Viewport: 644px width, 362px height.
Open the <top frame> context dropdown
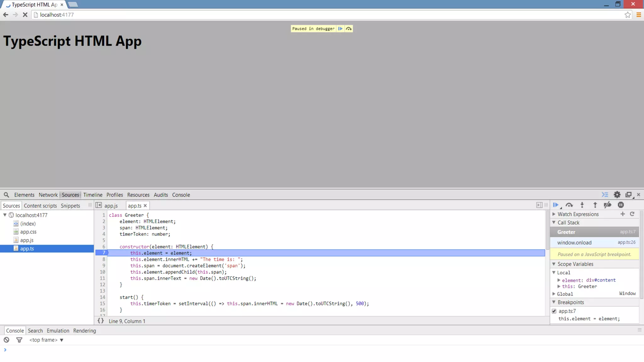click(46, 340)
